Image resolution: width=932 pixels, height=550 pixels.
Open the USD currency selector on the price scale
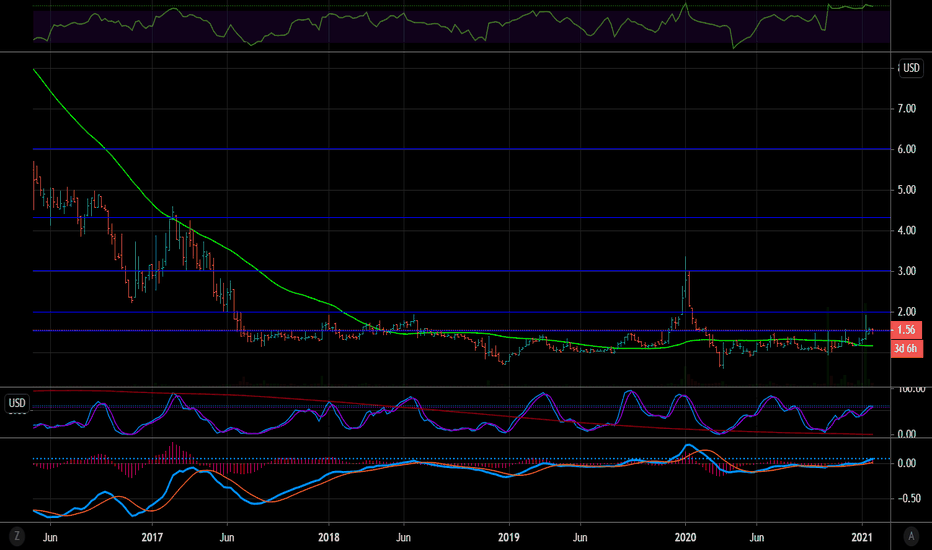pos(911,68)
